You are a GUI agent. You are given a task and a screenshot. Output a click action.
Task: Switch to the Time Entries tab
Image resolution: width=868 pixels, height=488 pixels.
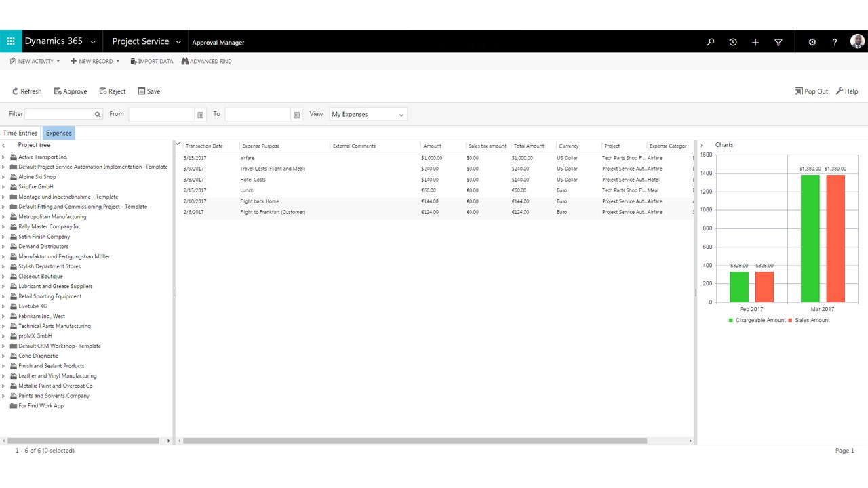(x=20, y=134)
